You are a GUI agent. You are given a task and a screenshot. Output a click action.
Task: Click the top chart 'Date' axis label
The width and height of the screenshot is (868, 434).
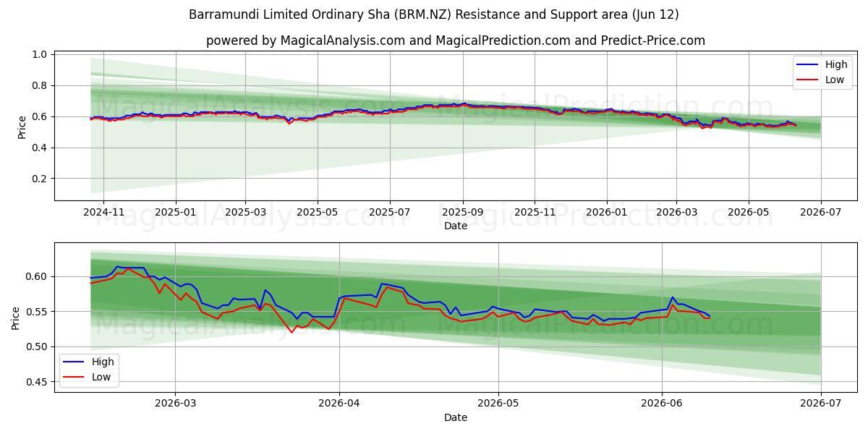(456, 226)
